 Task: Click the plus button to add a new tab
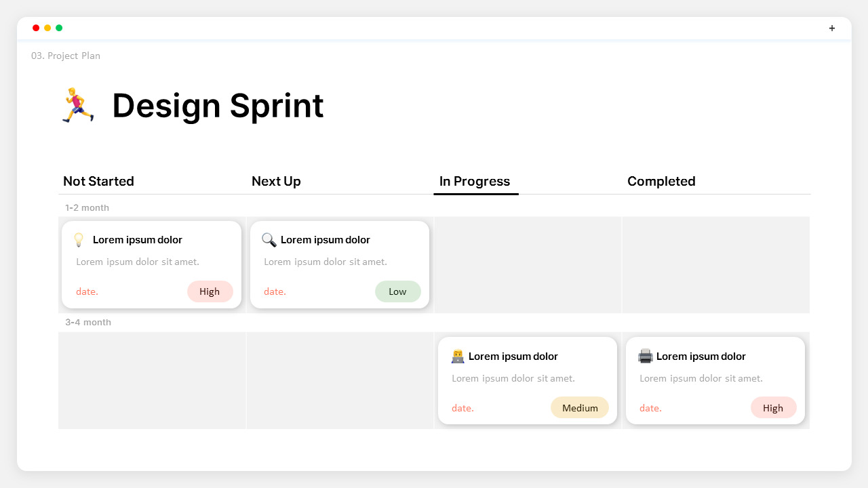tap(831, 28)
